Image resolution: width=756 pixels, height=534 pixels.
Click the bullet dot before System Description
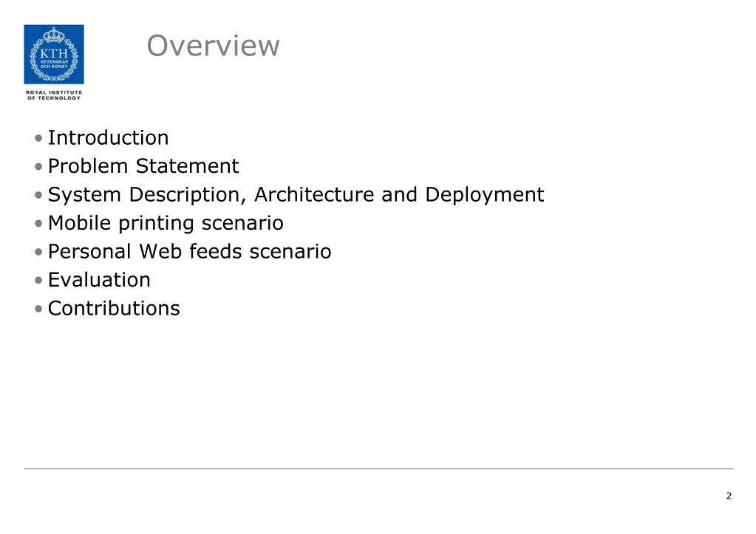tap(38, 195)
